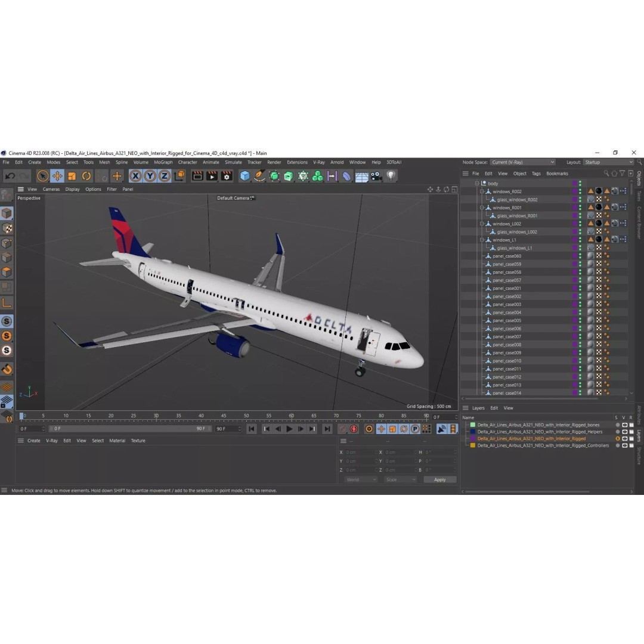Collapse the body object tree
This screenshot has height=644, width=644.
click(477, 184)
